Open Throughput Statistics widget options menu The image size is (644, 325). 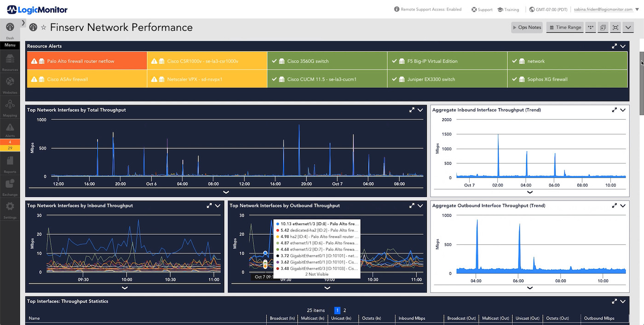(623, 302)
